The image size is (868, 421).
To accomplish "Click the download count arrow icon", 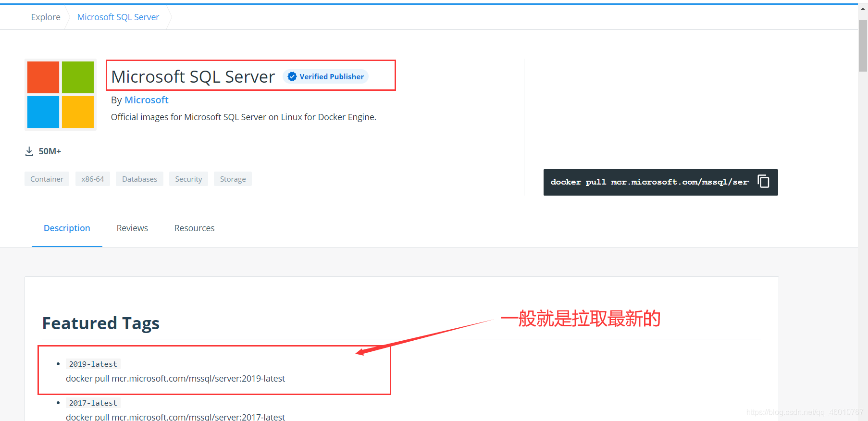I will coord(29,151).
